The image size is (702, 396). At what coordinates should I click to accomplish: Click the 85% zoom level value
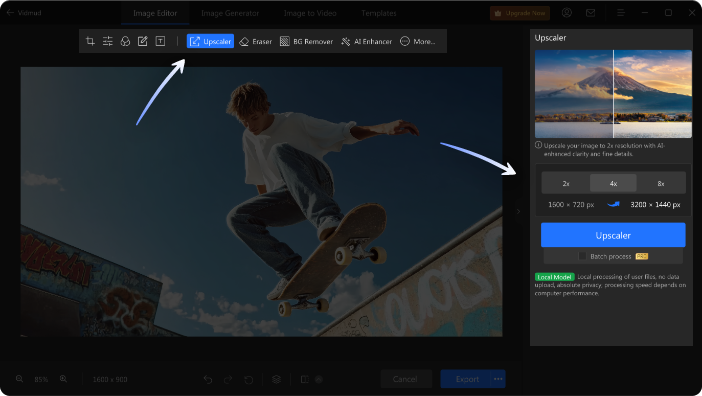[x=41, y=379]
